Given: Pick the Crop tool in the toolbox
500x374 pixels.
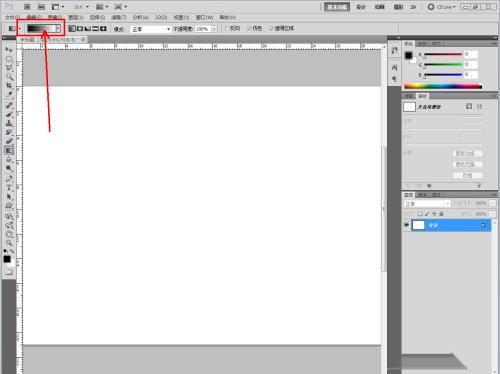Looking at the screenshot, I should coord(9,86).
